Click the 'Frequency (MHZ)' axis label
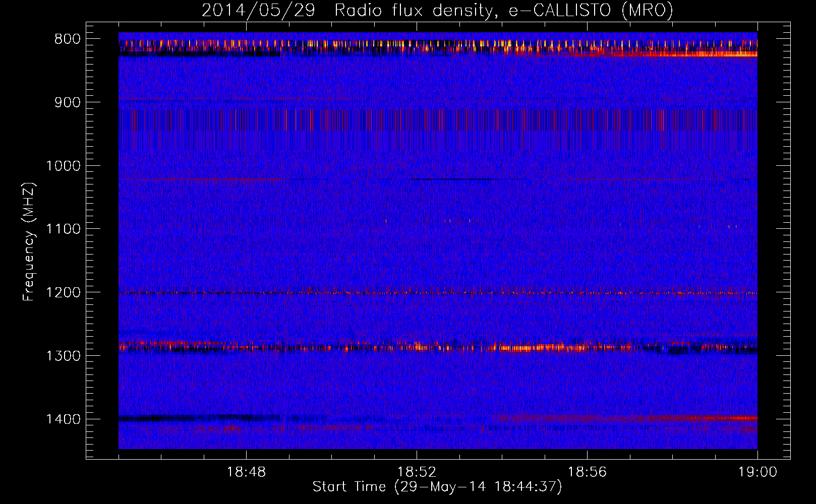This screenshot has width=816, height=504. pyautogui.click(x=29, y=242)
